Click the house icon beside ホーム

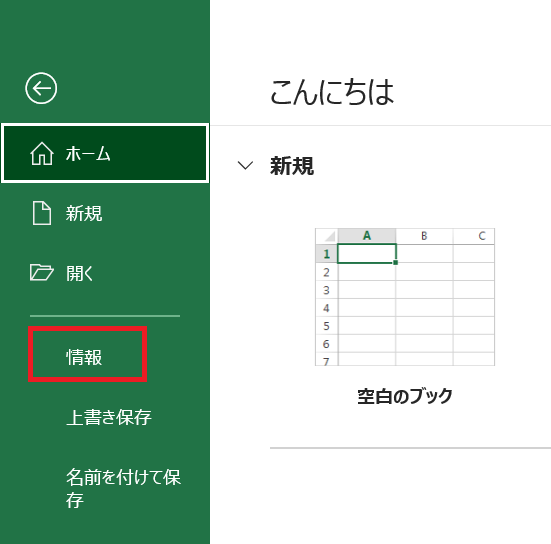pos(42,154)
